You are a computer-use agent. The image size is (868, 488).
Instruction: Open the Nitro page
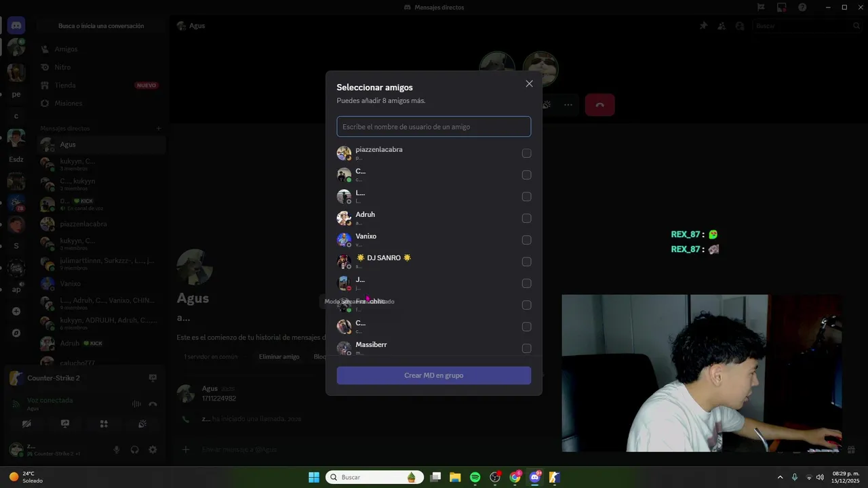click(102, 67)
